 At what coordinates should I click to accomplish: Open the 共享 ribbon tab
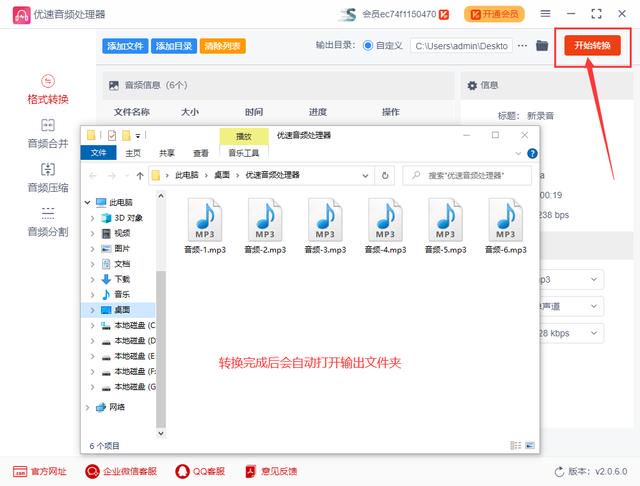pyautogui.click(x=167, y=153)
